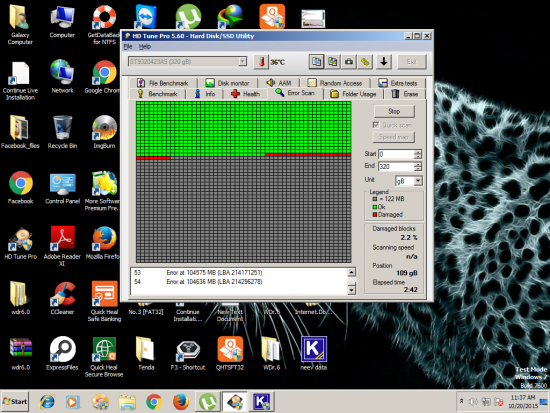Open the Control Panel desktop icon
Viewport: 550px width, 413px height.
coord(62,188)
